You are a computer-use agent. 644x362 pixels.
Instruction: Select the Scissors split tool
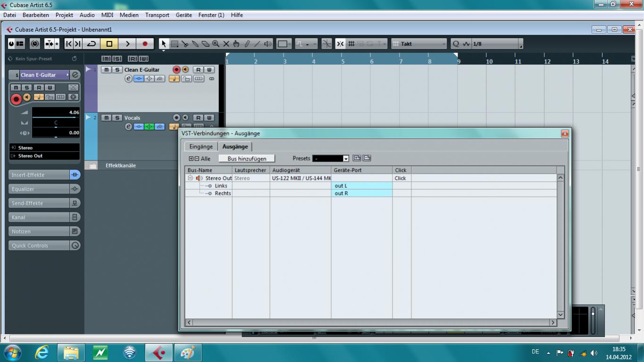pos(185,44)
